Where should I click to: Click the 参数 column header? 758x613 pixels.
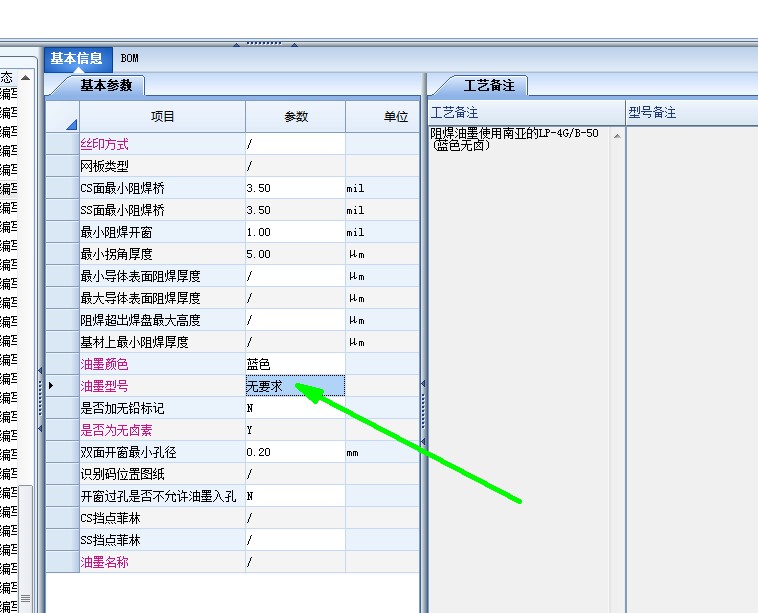coord(295,117)
